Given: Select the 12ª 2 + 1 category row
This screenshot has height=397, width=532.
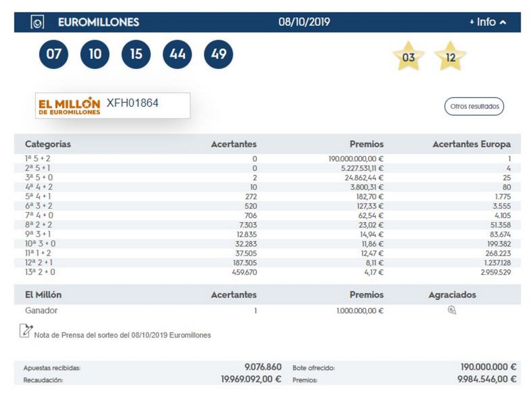Looking at the screenshot, I should 267,263.
